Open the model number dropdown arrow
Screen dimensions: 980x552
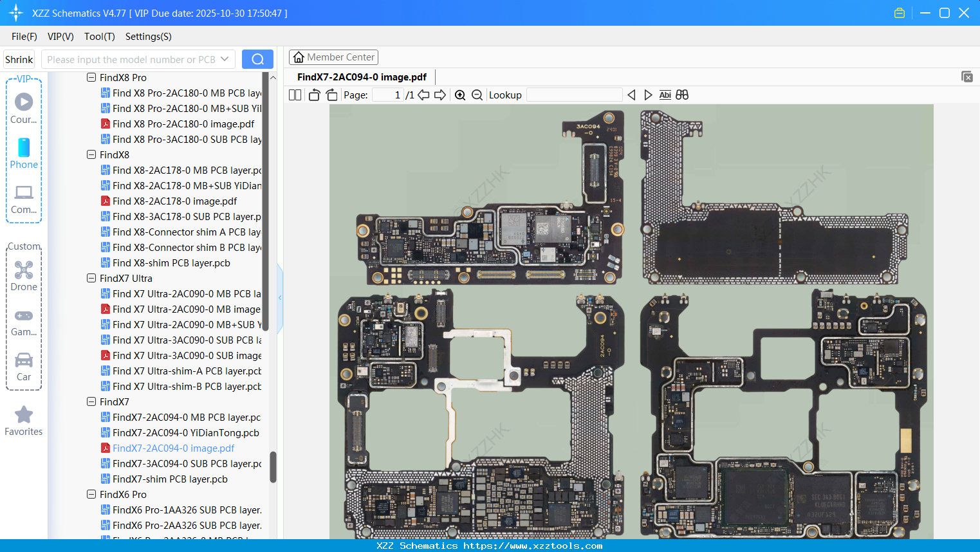coord(225,59)
